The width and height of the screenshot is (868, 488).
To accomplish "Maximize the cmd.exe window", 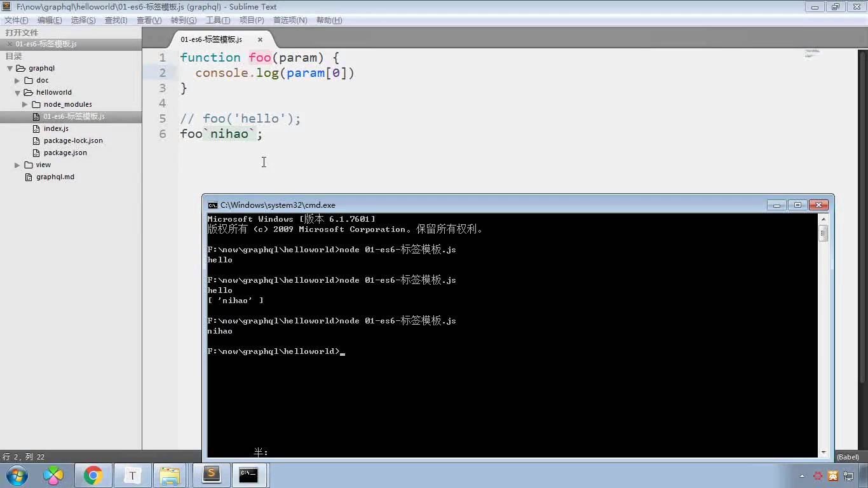I will click(798, 205).
